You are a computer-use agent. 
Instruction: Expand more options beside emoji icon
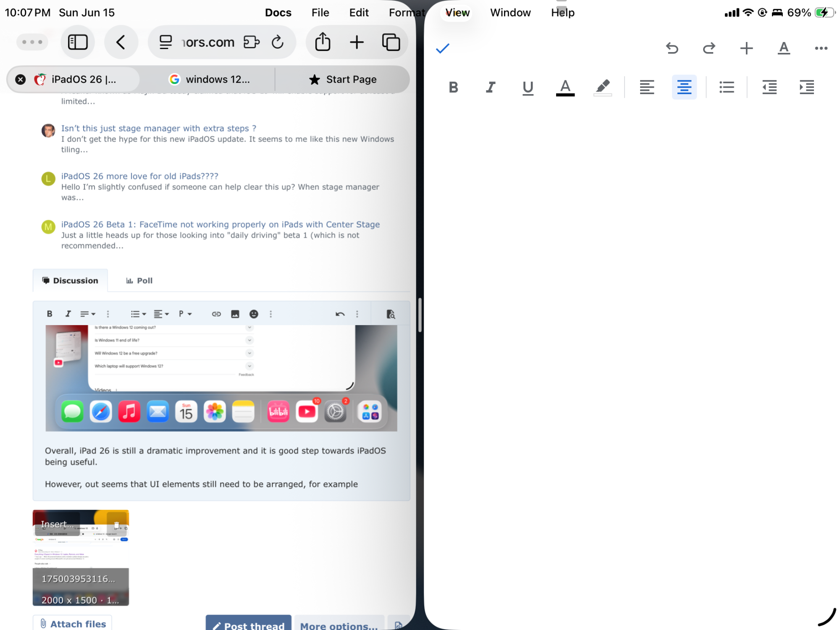(x=271, y=314)
